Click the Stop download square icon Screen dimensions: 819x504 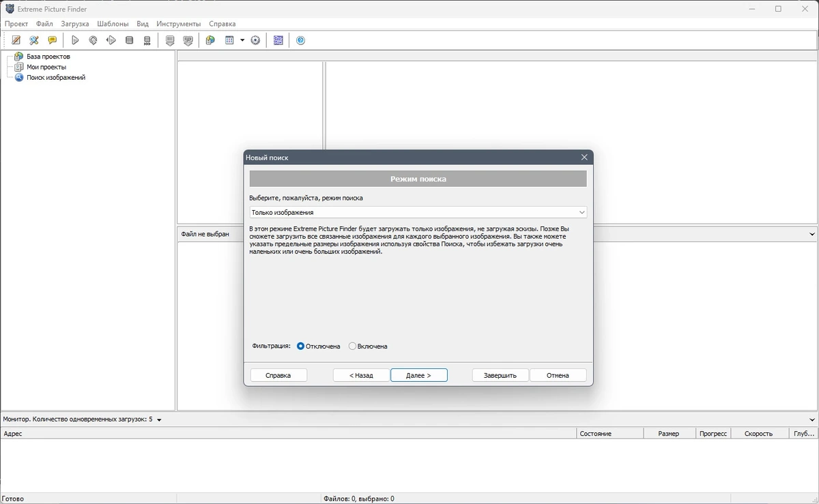129,40
